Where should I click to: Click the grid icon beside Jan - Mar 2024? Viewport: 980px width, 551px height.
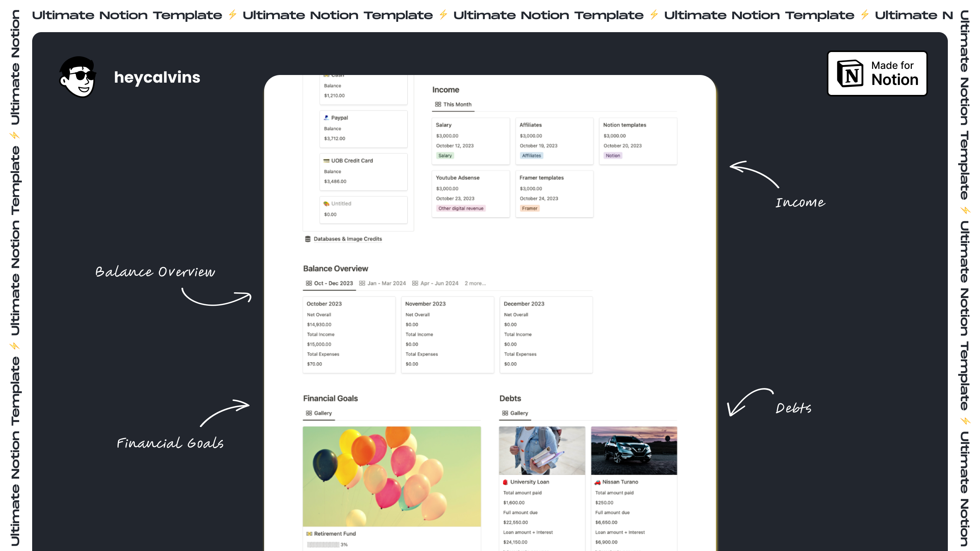[362, 284]
